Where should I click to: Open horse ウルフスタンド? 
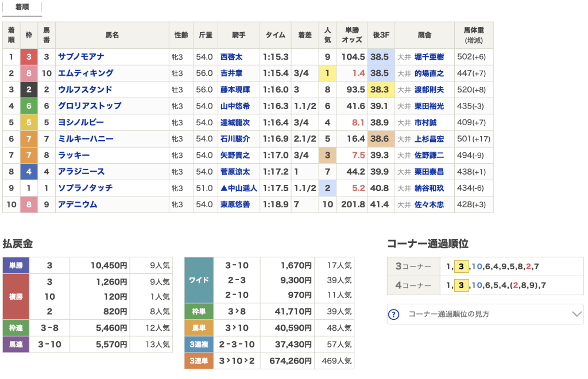pyautogui.click(x=85, y=90)
